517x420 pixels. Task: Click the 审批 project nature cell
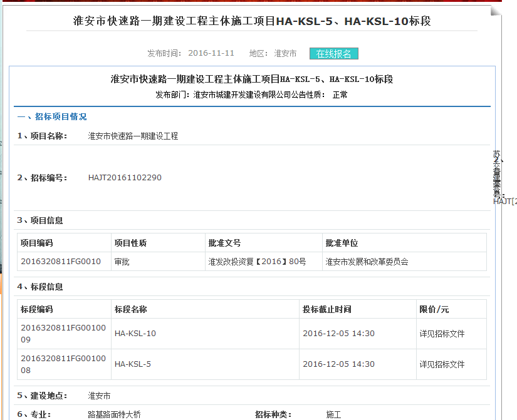click(x=122, y=262)
